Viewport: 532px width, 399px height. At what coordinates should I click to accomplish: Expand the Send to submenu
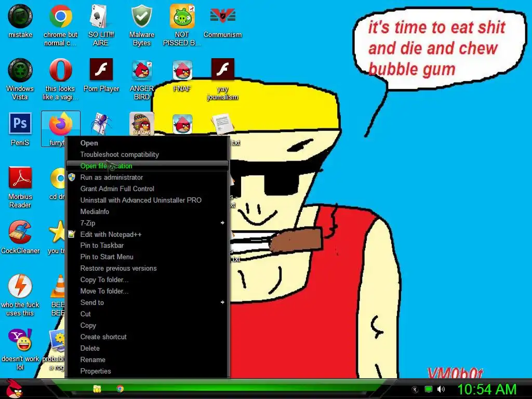coord(148,302)
